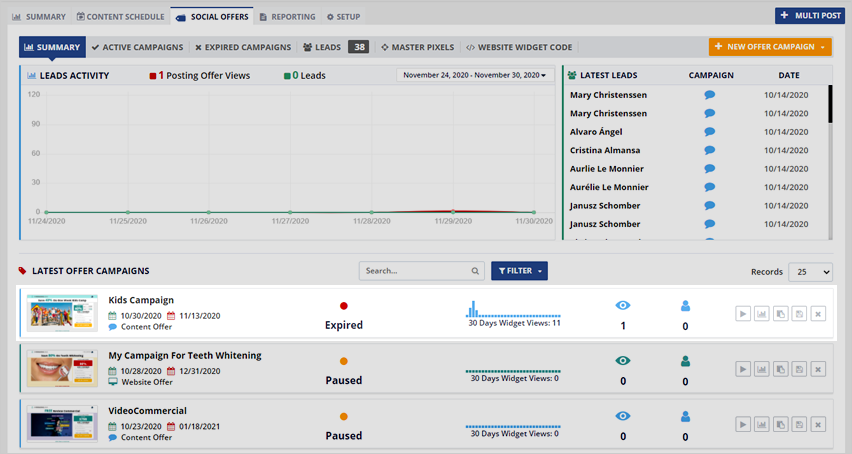Screen dimensions: 852x454
Task: Expand the Filter dropdown
Action: 519,271
